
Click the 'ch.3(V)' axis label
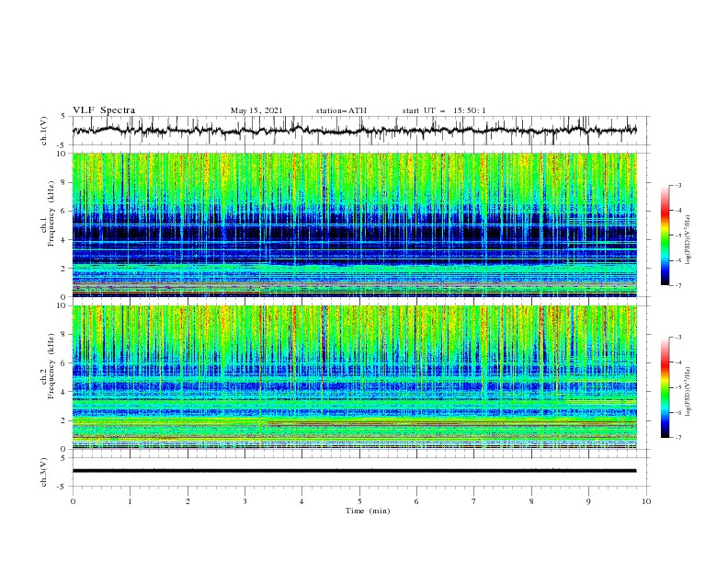tap(44, 472)
